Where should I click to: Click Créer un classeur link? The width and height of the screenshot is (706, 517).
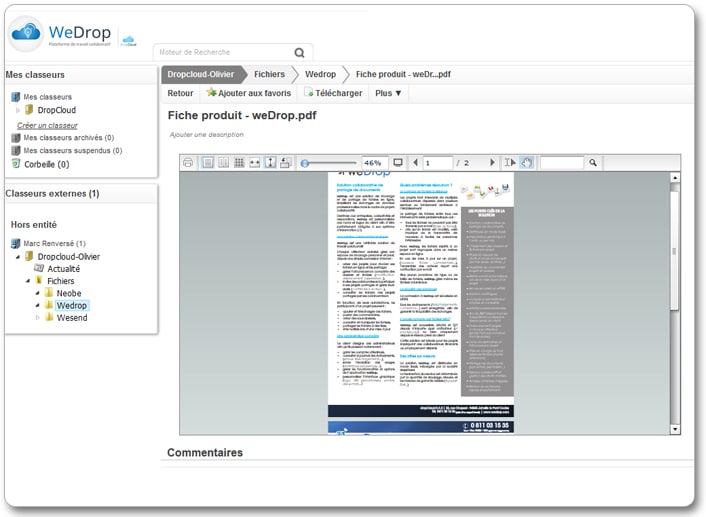click(x=47, y=125)
